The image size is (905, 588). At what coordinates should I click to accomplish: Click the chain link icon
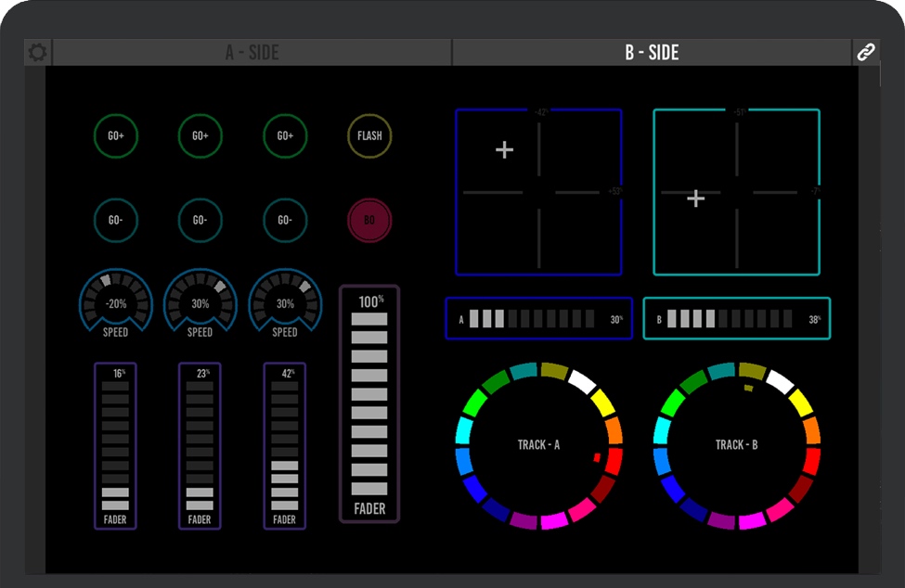click(865, 53)
